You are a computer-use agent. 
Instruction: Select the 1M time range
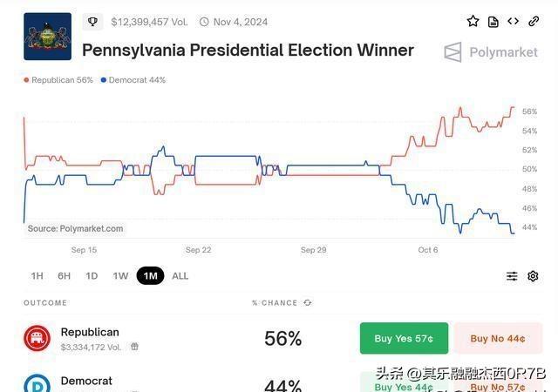point(150,275)
